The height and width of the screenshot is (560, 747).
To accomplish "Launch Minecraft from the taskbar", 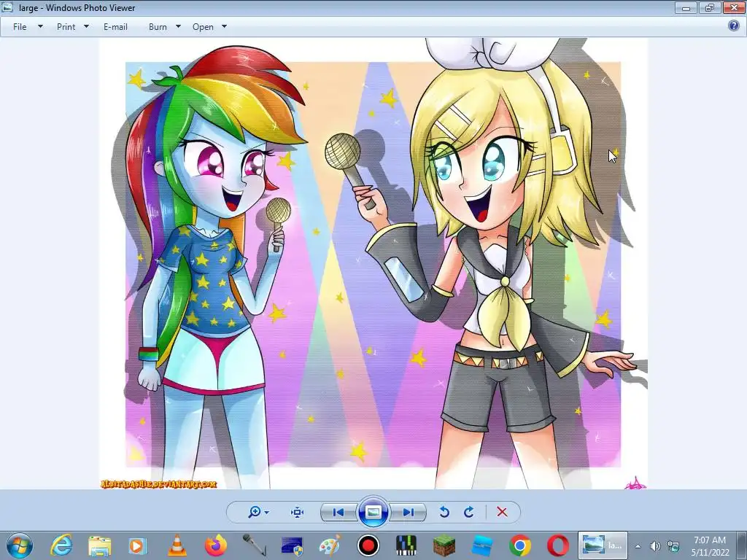I will point(444,545).
